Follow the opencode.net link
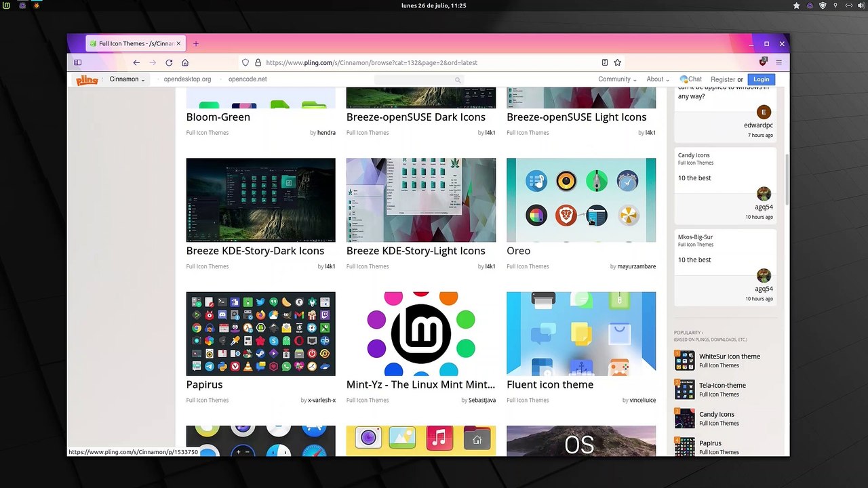868x488 pixels. click(x=248, y=79)
